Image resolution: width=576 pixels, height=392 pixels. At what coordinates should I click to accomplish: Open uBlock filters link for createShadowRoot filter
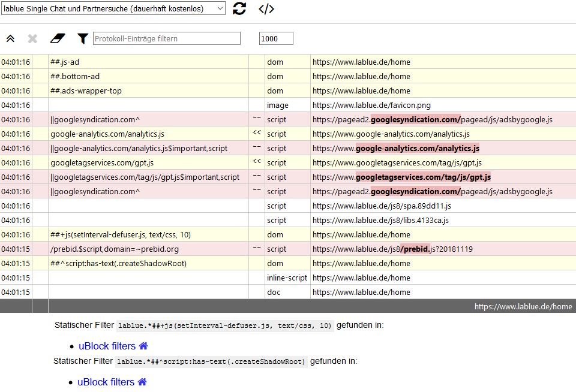click(x=106, y=382)
